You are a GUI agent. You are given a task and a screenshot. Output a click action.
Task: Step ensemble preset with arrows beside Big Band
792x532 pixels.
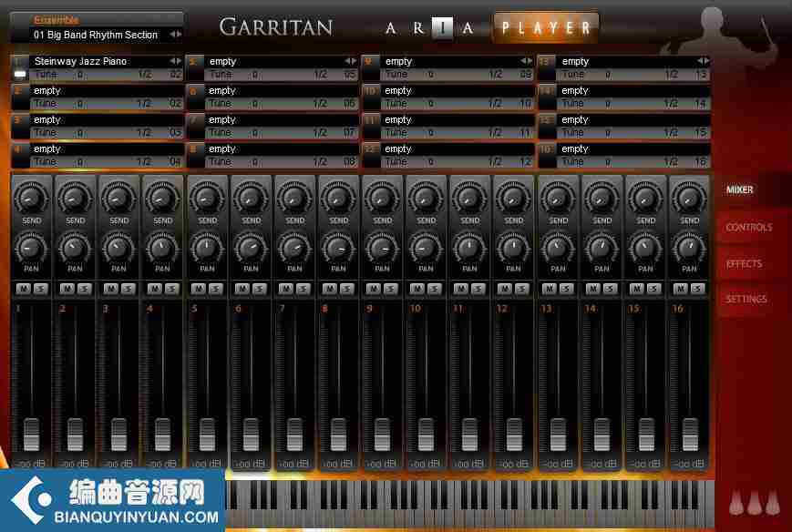coord(176,35)
